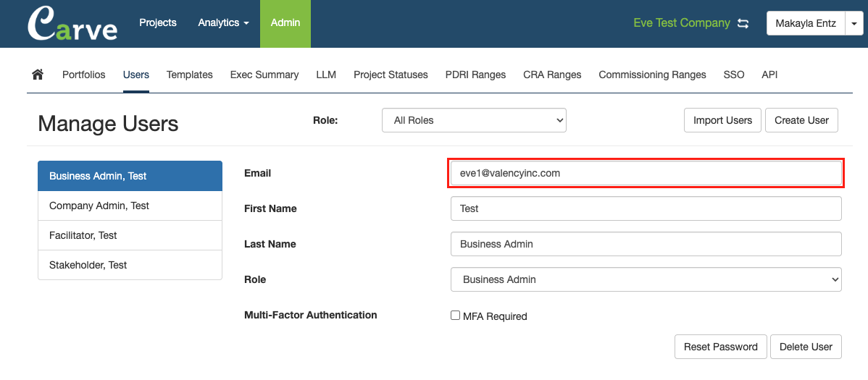Open the SSO tab

tap(733, 75)
